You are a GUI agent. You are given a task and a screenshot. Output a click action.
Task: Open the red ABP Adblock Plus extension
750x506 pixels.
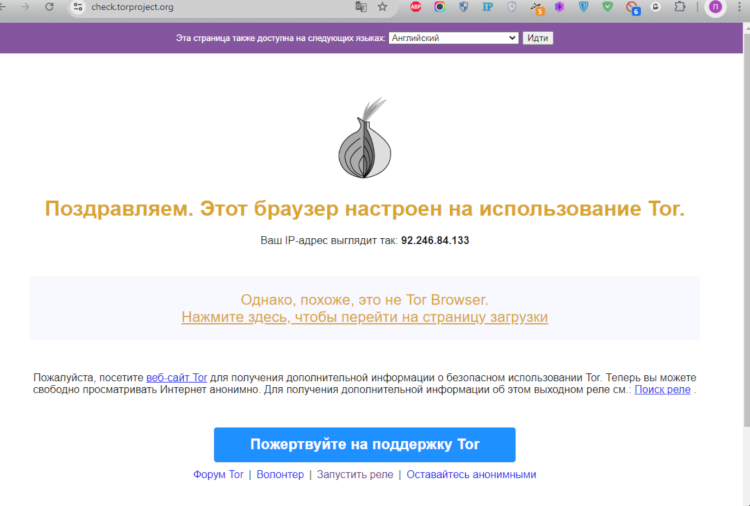[x=415, y=7]
